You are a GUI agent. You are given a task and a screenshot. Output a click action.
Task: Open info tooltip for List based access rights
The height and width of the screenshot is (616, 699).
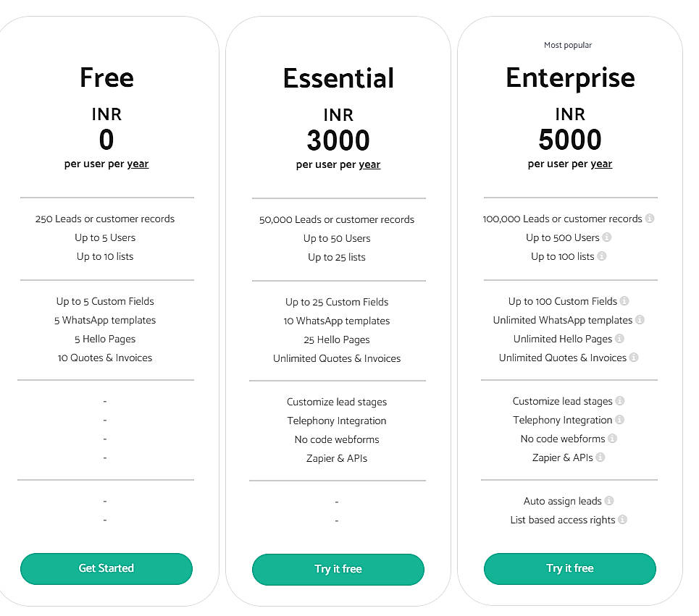[623, 519]
